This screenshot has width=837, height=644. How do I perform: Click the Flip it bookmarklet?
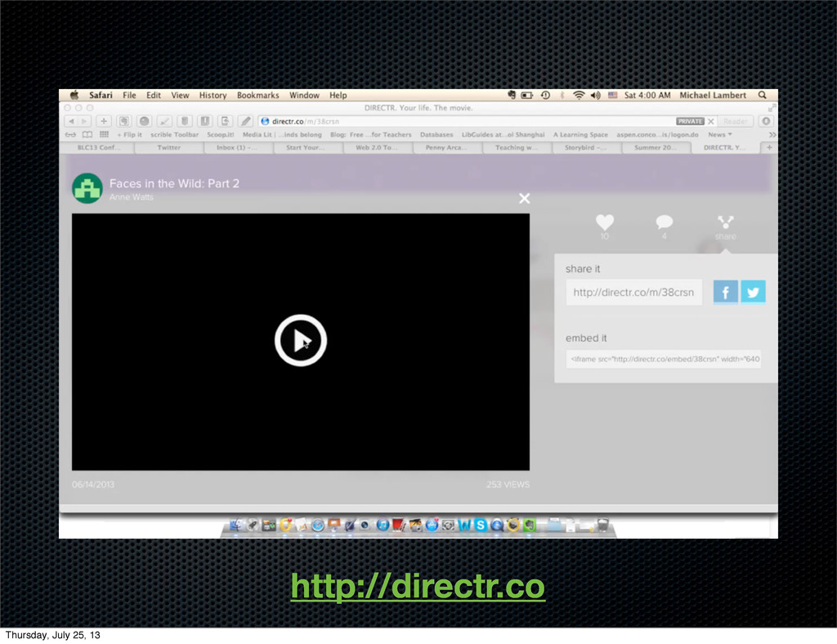point(130,135)
